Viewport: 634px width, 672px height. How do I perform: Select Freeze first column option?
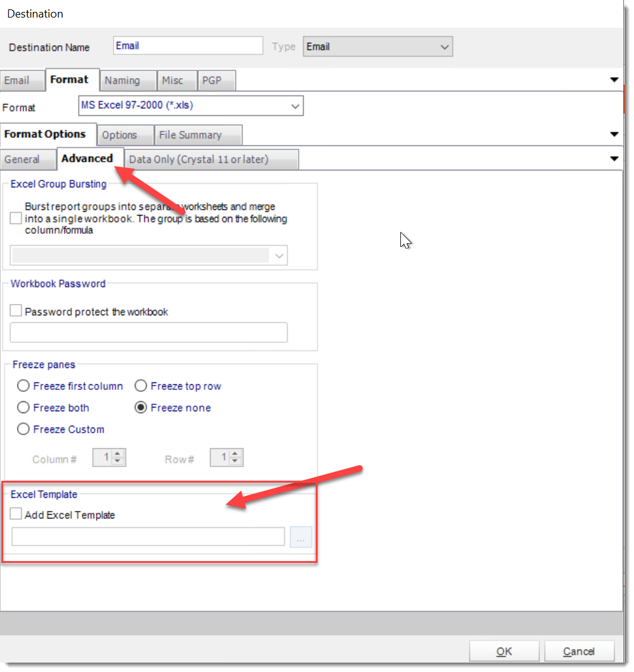23,386
